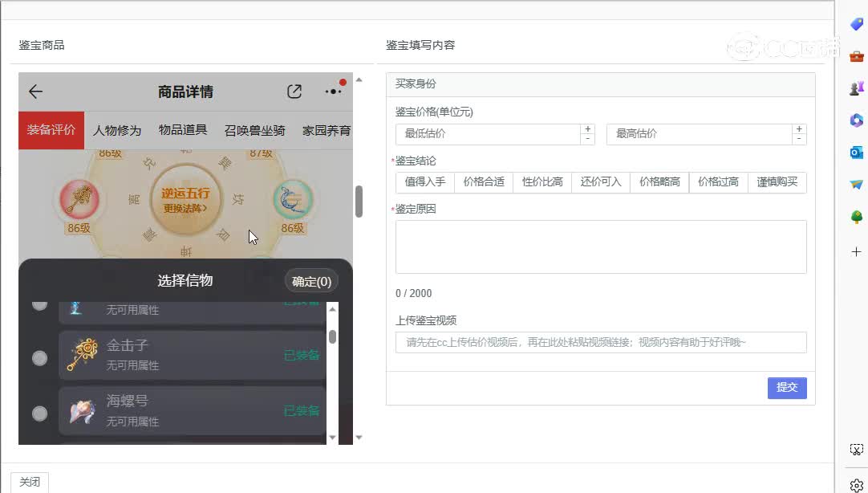This screenshot has width=868, height=493.
Task: Click the 鉴定原因 text area
Action: tap(601, 246)
